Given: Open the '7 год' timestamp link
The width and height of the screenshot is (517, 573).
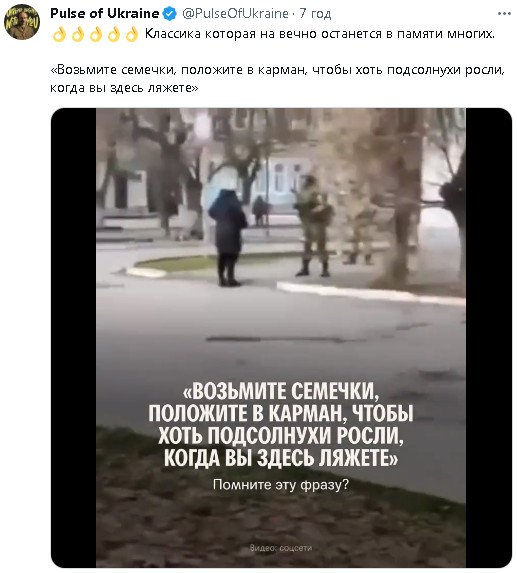Looking at the screenshot, I should 315,14.
